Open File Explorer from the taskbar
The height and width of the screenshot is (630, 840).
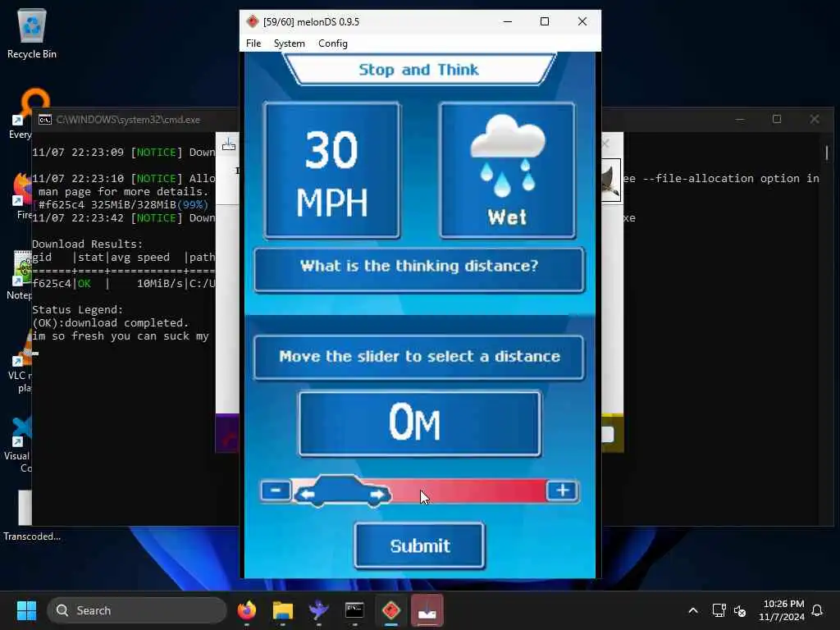[283, 610]
